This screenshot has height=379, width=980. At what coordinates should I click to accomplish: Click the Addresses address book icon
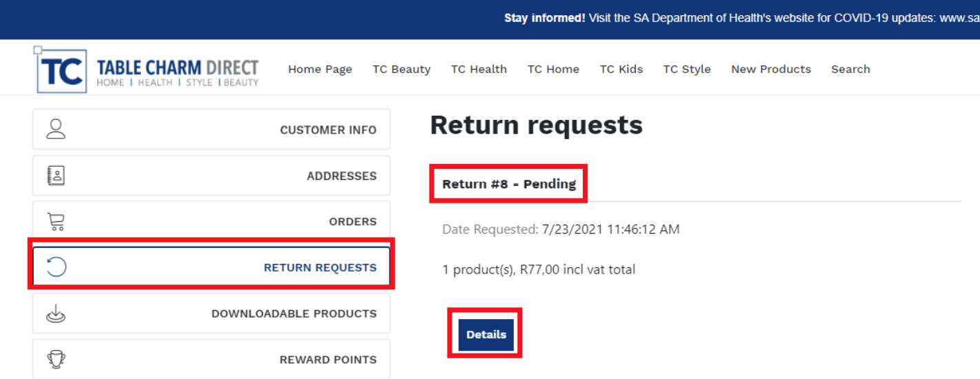pyautogui.click(x=56, y=176)
